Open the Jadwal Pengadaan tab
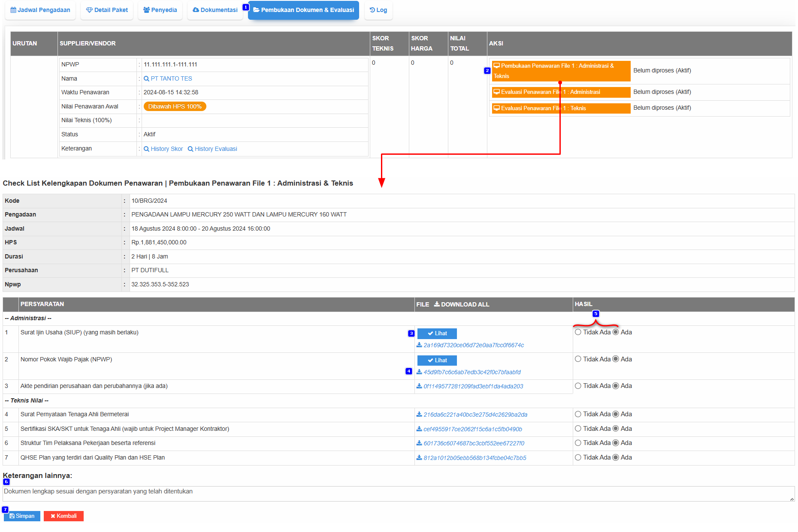Screen dimensions: 798x532 (x=40, y=10)
